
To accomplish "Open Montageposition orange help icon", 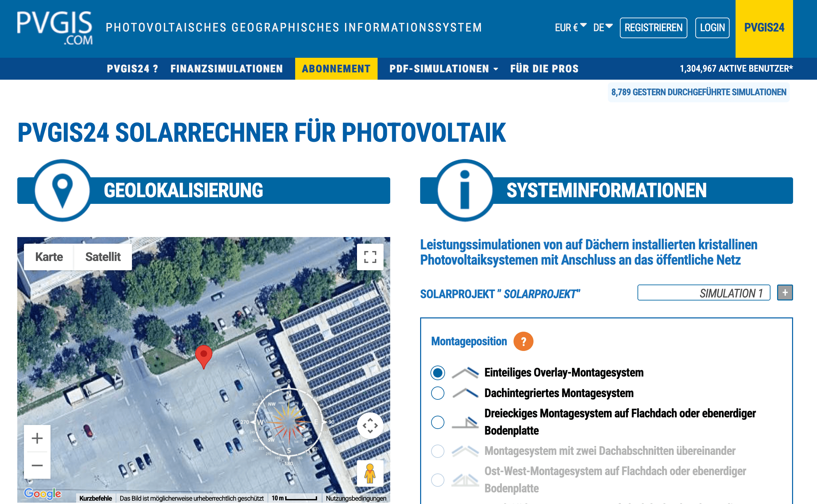I will 523,341.
